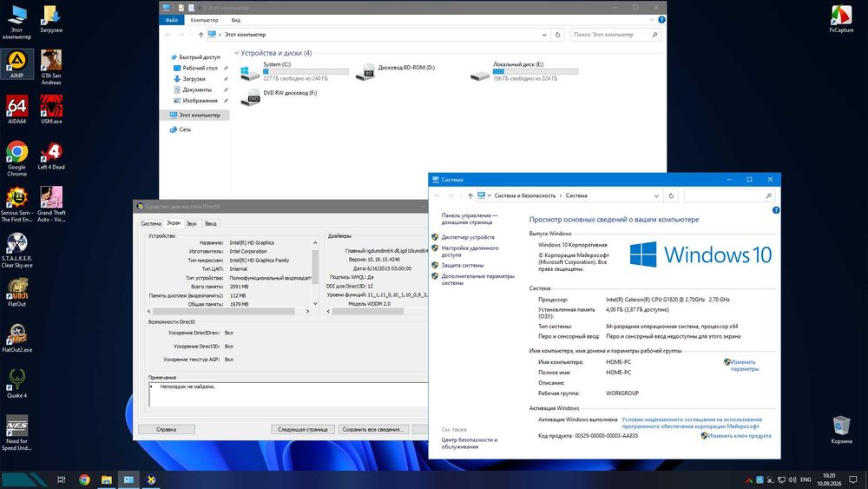Open the Explorer help question-mark icon
Screen dimensions: 868x489
661,20
